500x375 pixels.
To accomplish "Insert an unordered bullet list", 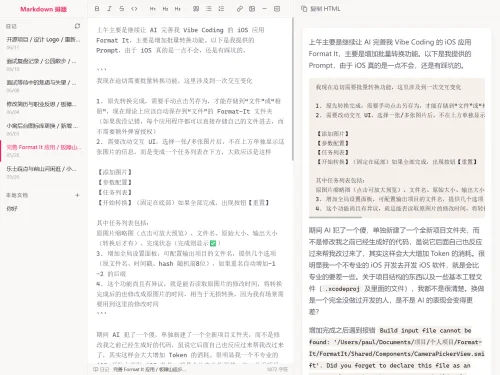I will click(209, 9).
